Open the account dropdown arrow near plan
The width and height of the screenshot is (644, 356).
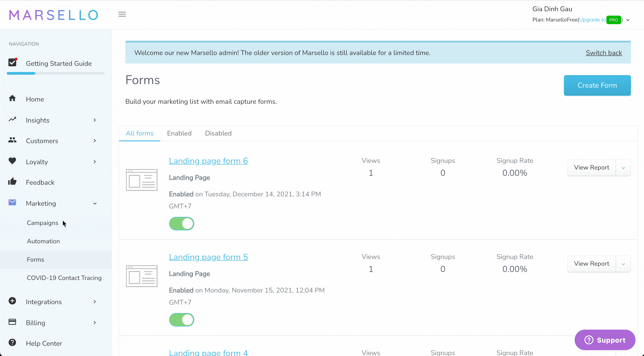pos(628,20)
